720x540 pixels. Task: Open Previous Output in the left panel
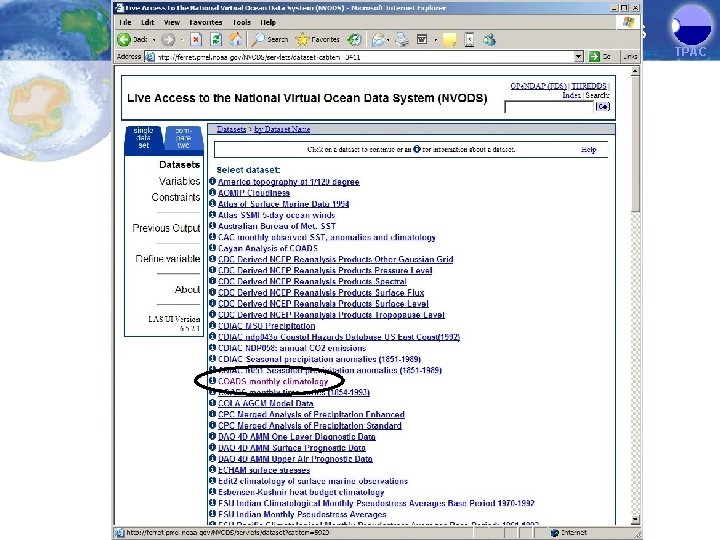click(166, 228)
